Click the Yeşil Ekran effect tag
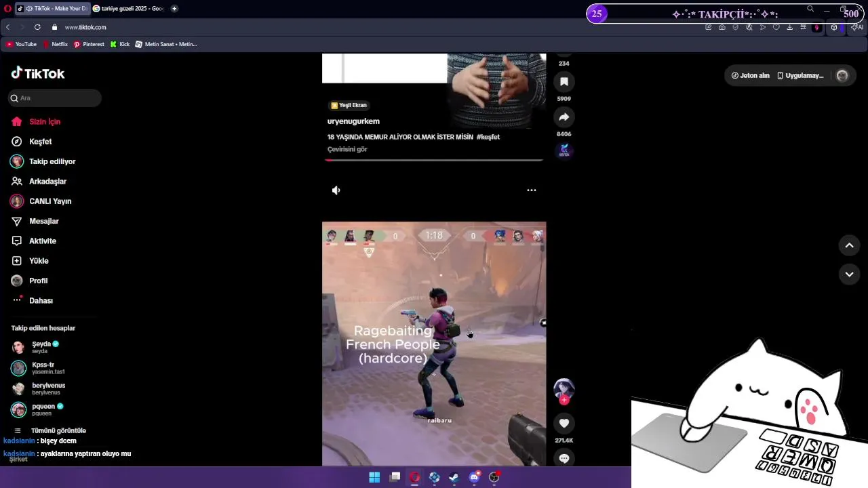Screen dimensions: 868x488 (349, 105)
